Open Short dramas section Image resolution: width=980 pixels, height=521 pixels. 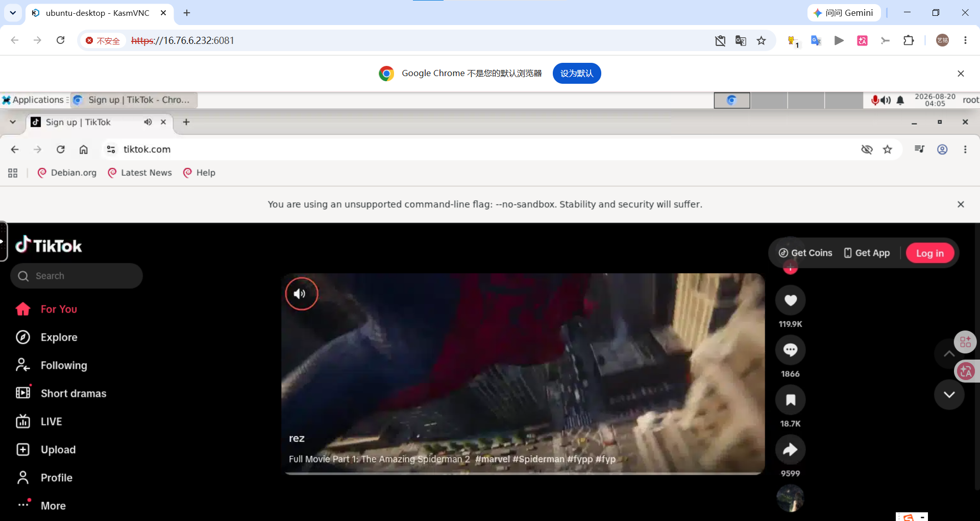pos(73,393)
